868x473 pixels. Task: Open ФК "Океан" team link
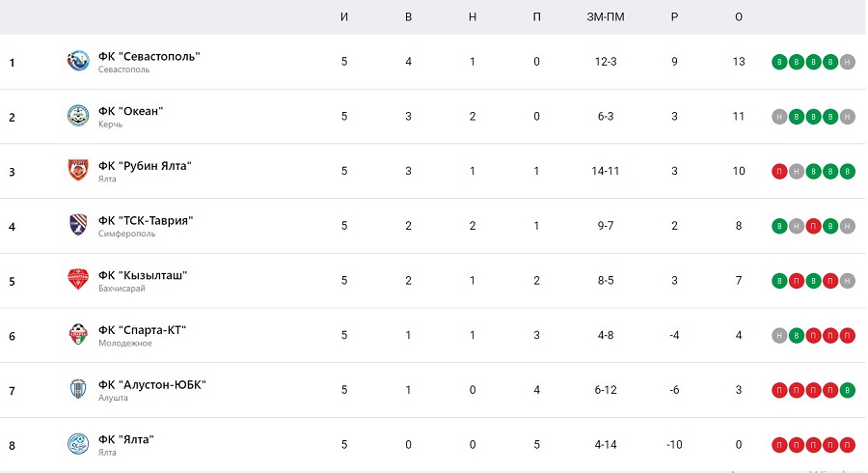(x=130, y=111)
